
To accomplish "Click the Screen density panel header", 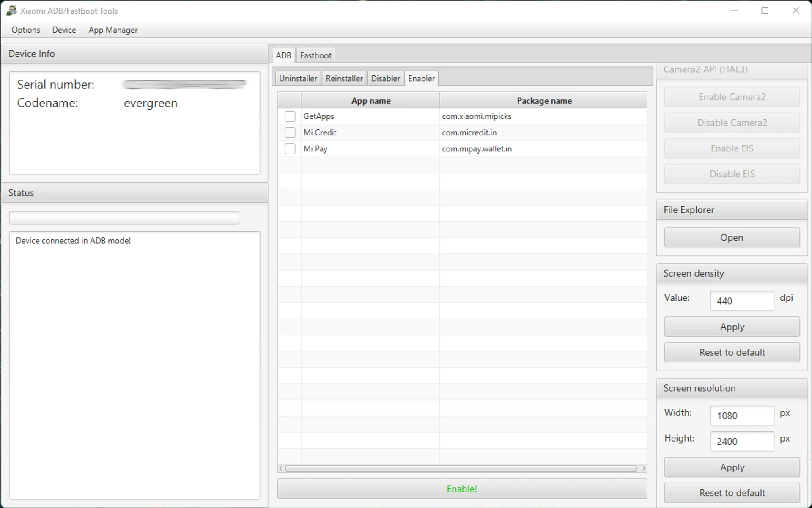I will pyautogui.click(x=732, y=273).
